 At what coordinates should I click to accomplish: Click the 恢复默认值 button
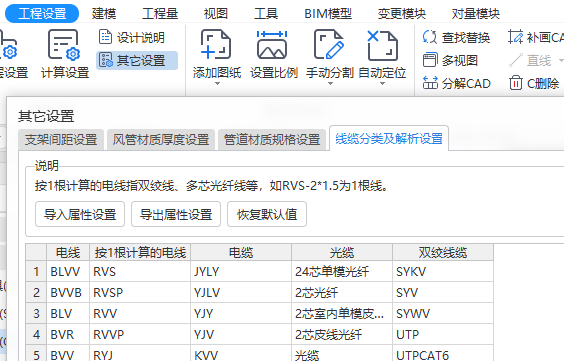pos(267,215)
